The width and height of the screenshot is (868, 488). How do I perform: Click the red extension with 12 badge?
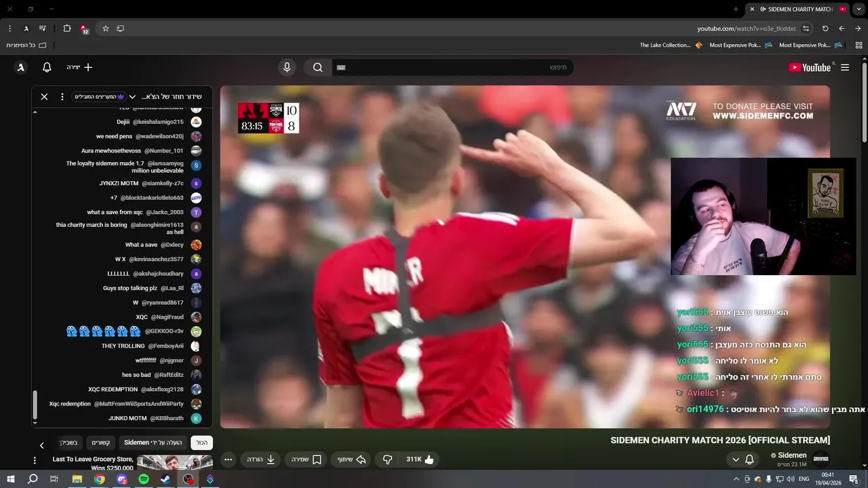tap(84, 28)
